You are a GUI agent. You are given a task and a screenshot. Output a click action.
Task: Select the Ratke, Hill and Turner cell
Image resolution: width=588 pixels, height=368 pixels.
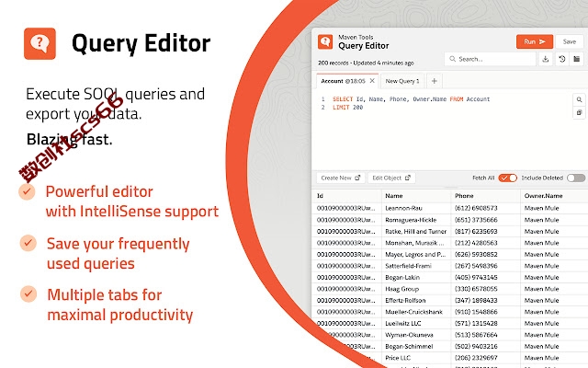[416, 231]
